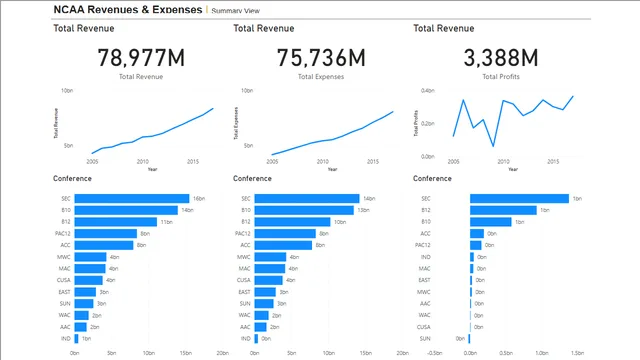Image resolution: width=640 pixels, height=360 pixels.
Task: Click the SUN bar in the expenses chart
Action: click(264, 304)
